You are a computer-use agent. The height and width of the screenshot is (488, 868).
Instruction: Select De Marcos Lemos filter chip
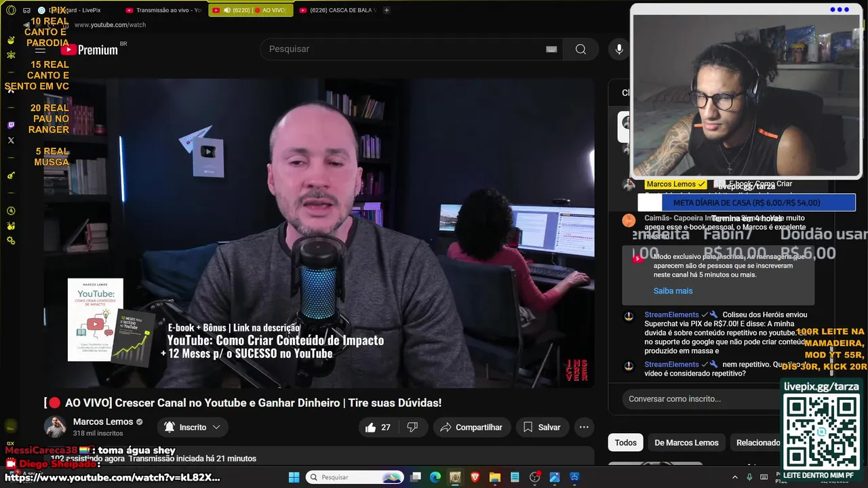(686, 443)
